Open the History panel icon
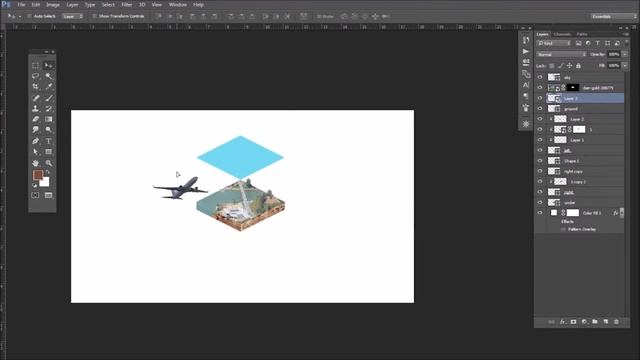The image size is (640, 360). [x=526, y=40]
